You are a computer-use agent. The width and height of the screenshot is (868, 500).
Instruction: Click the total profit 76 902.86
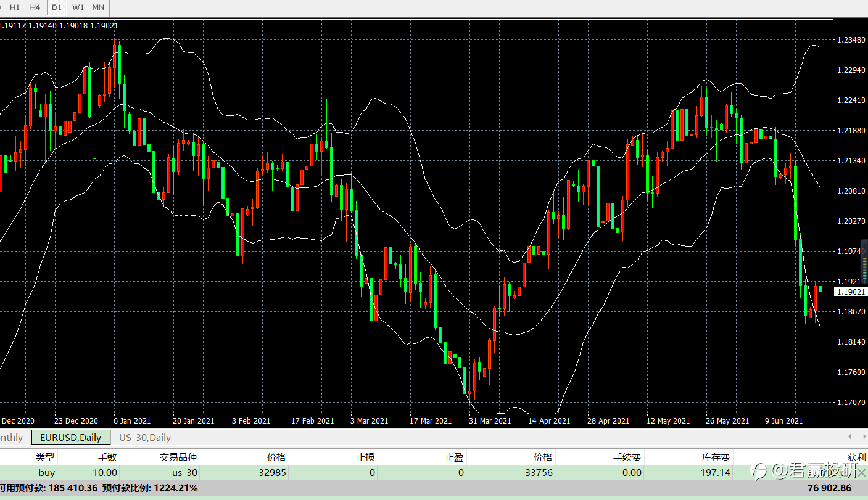pos(829,488)
